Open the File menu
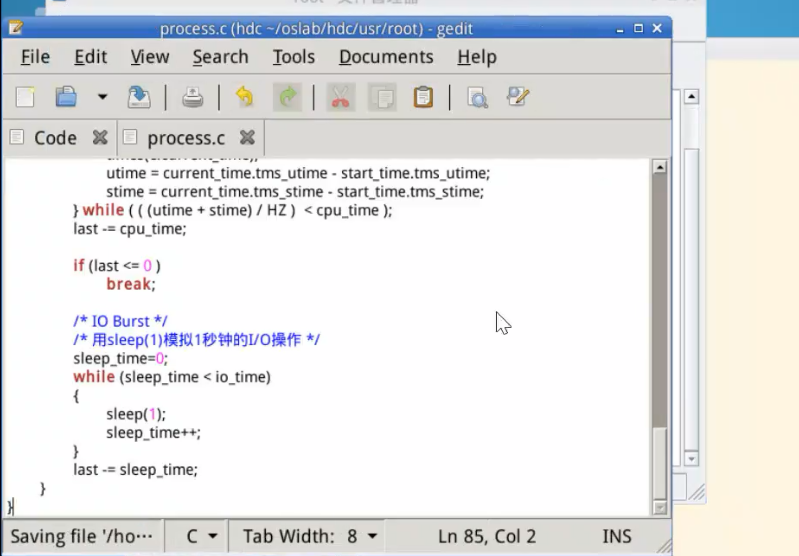 click(35, 57)
